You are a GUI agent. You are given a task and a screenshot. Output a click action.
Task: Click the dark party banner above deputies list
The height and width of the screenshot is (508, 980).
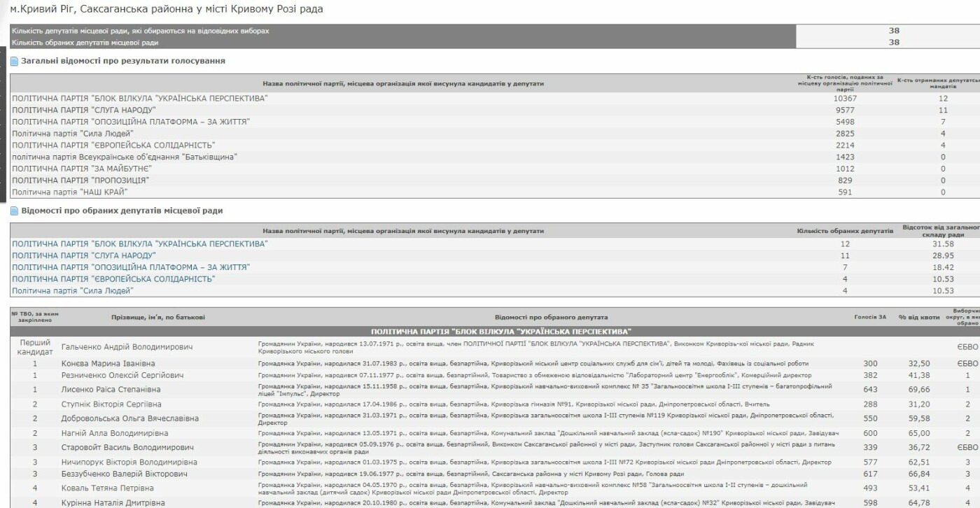(x=500, y=331)
